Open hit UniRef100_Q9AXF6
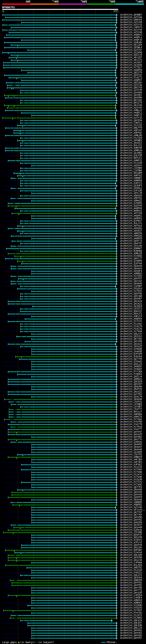 (131, 20)
